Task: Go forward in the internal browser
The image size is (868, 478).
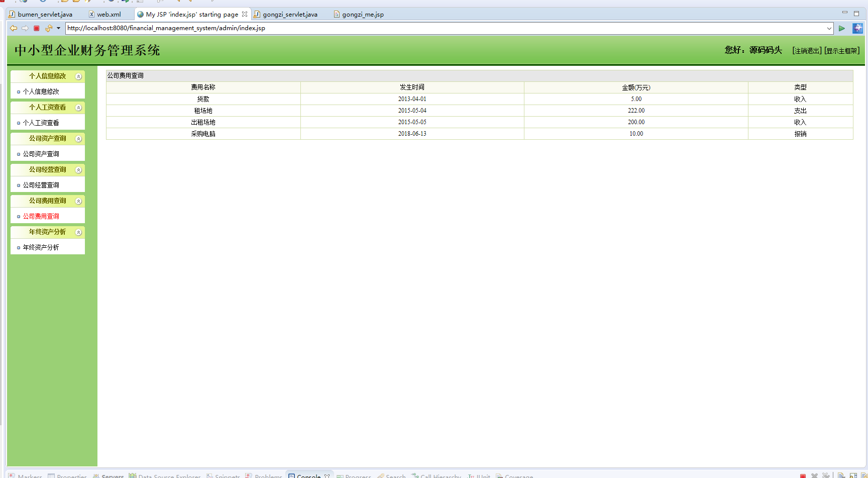Action: coord(25,28)
